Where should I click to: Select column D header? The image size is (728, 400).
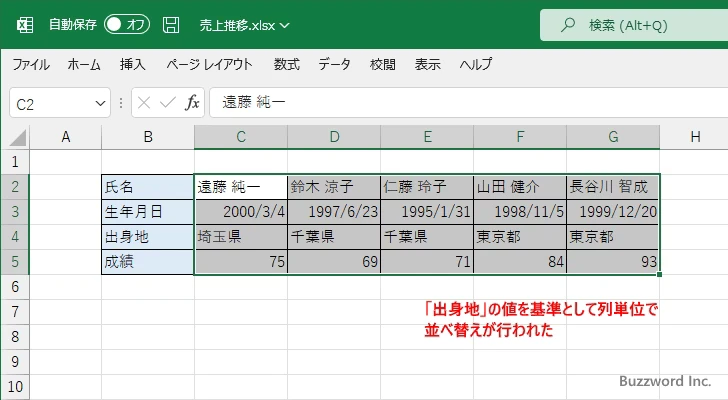(334, 137)
